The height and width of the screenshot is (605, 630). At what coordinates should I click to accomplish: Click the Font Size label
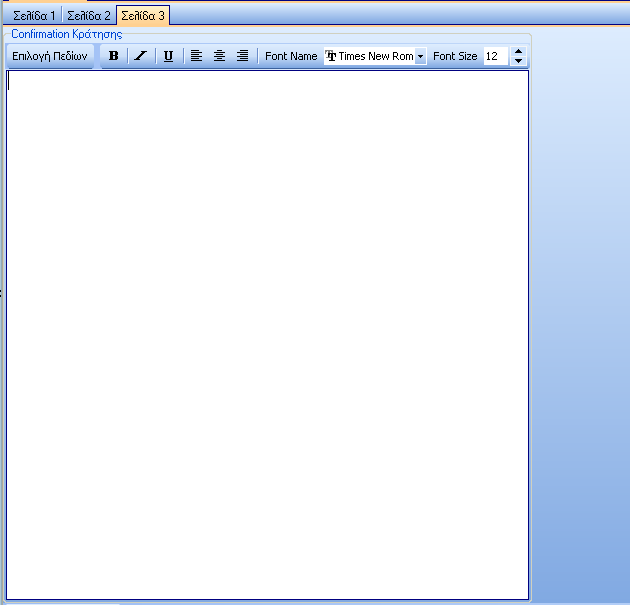(455, 56)
